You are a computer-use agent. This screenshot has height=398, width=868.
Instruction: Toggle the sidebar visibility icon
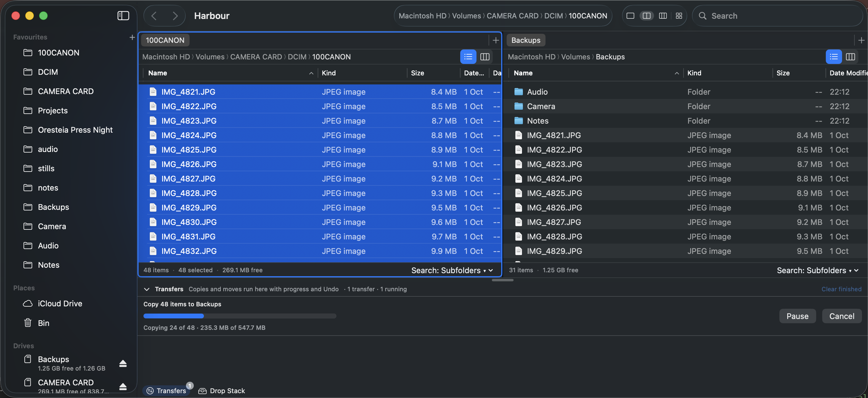123,15
